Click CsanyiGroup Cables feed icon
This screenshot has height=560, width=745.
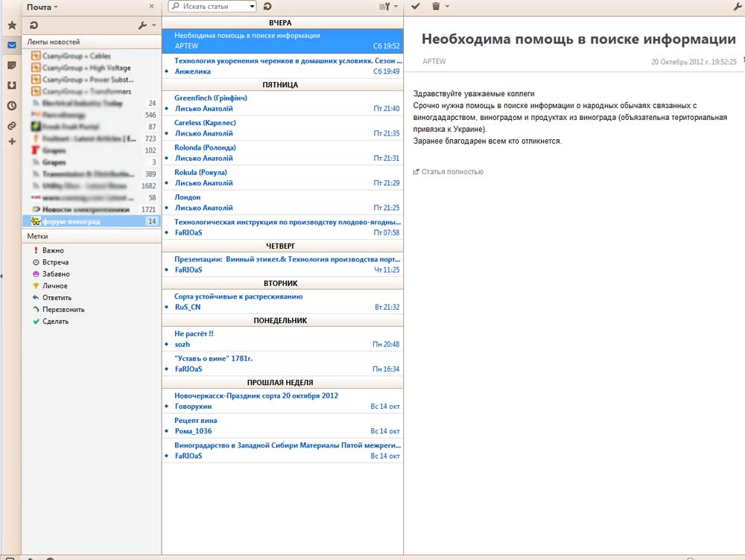[x=36, y=56]
